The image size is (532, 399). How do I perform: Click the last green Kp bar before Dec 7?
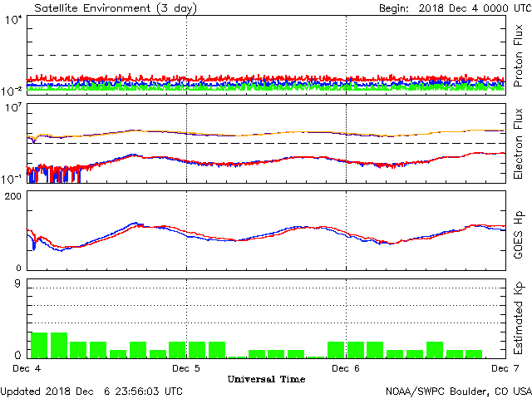(474, 354)
